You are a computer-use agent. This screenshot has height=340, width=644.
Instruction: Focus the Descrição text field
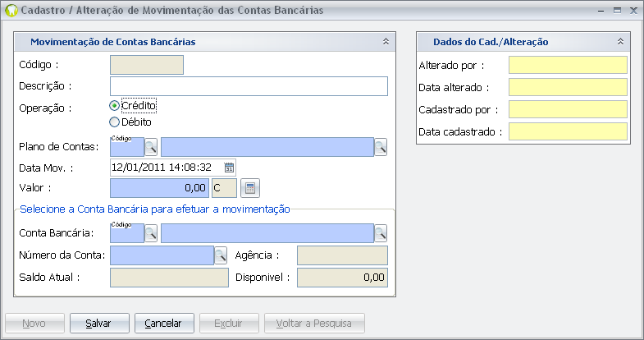249,86
